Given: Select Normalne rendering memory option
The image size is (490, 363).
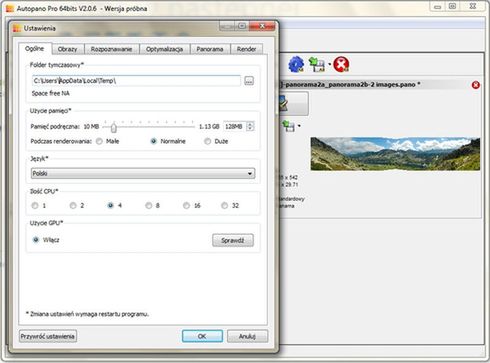Looking at the screenshot, I should pyautogui.click(x=153, y=141).
